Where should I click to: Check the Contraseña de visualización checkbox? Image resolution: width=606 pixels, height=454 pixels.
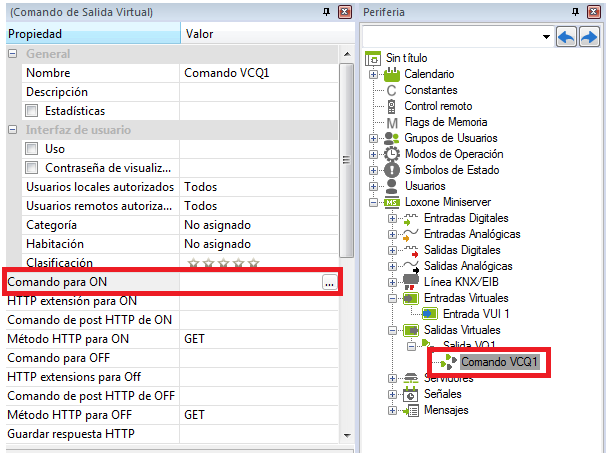(x=31, y=167)
